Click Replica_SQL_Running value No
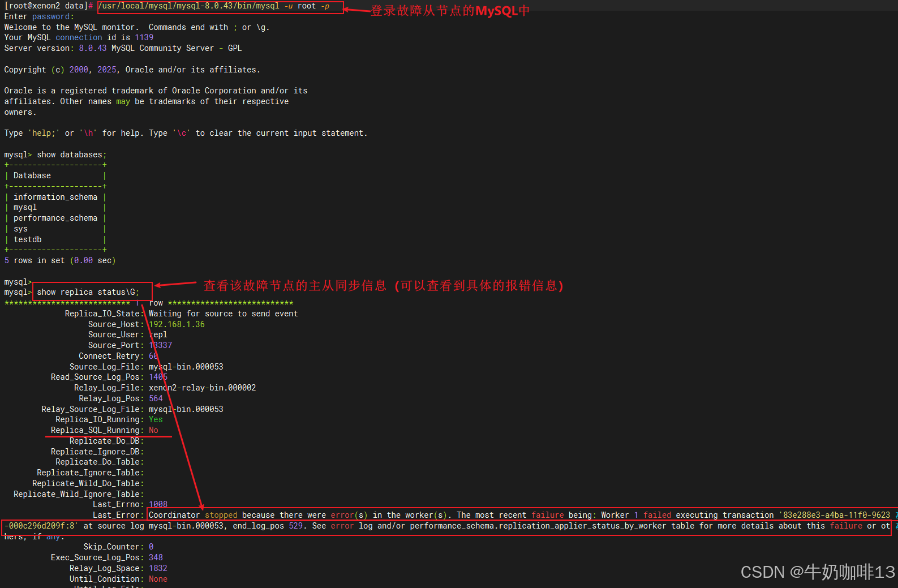Viewport: 898px width, 588px height. coord(153,430)
